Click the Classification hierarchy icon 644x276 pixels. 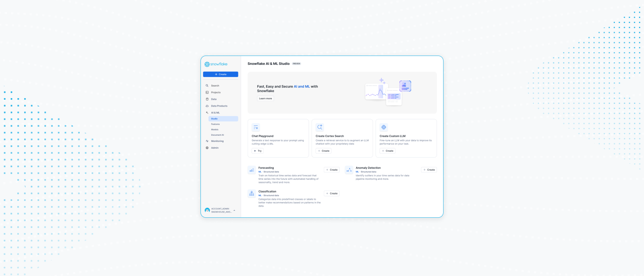pyautogui.click(x=252, y=194)
